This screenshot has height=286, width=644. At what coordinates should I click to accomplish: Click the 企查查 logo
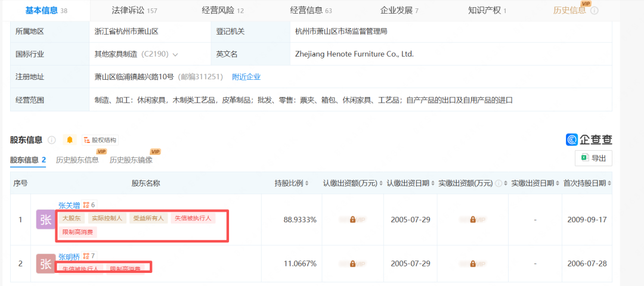[x=589, y=140]
